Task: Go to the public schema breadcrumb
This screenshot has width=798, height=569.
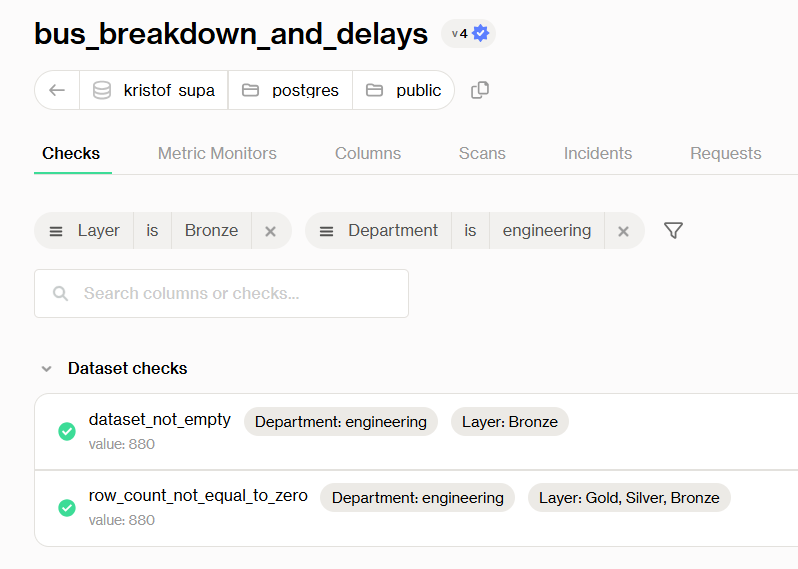Action: click(404, 90)
